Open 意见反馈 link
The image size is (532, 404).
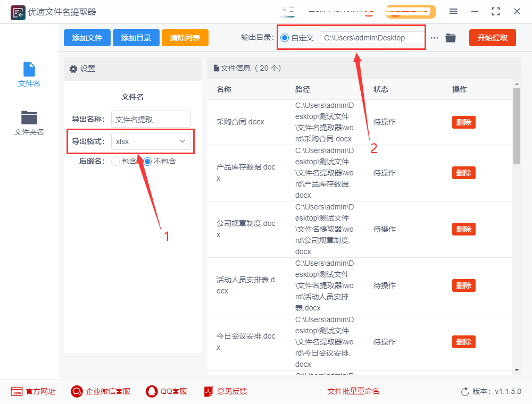click(226, 391)
